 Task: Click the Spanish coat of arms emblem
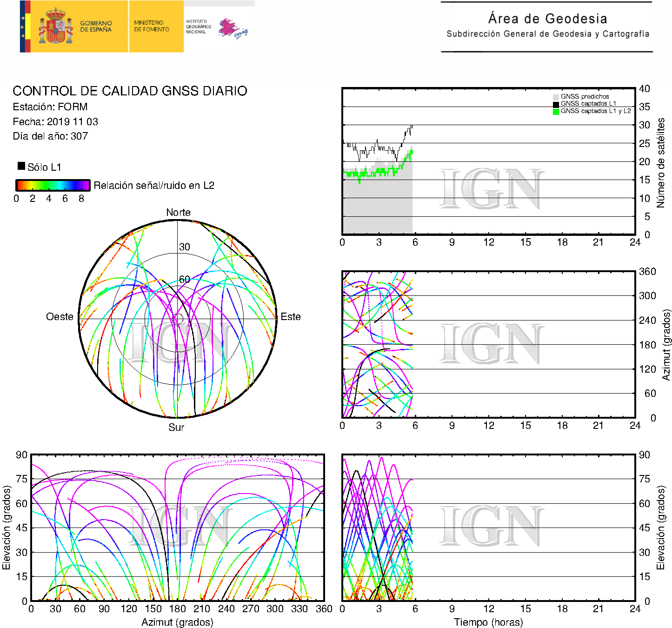(55, 27)
